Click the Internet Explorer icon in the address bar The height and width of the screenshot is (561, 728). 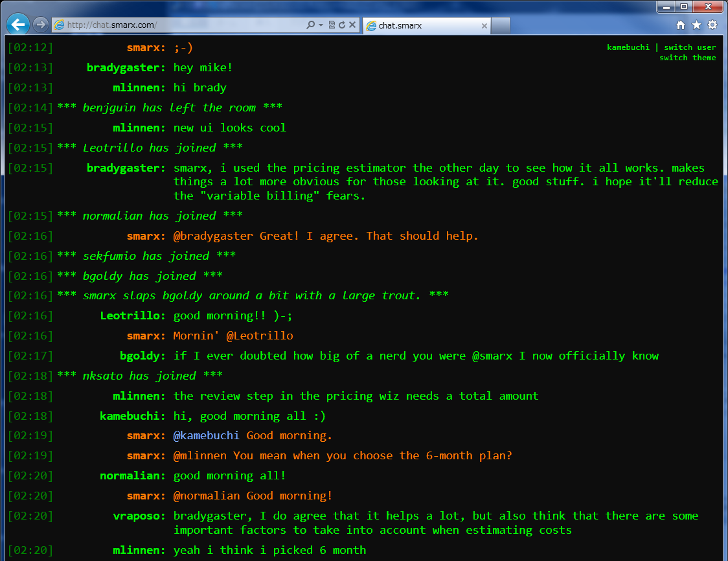tap(59, 25)
